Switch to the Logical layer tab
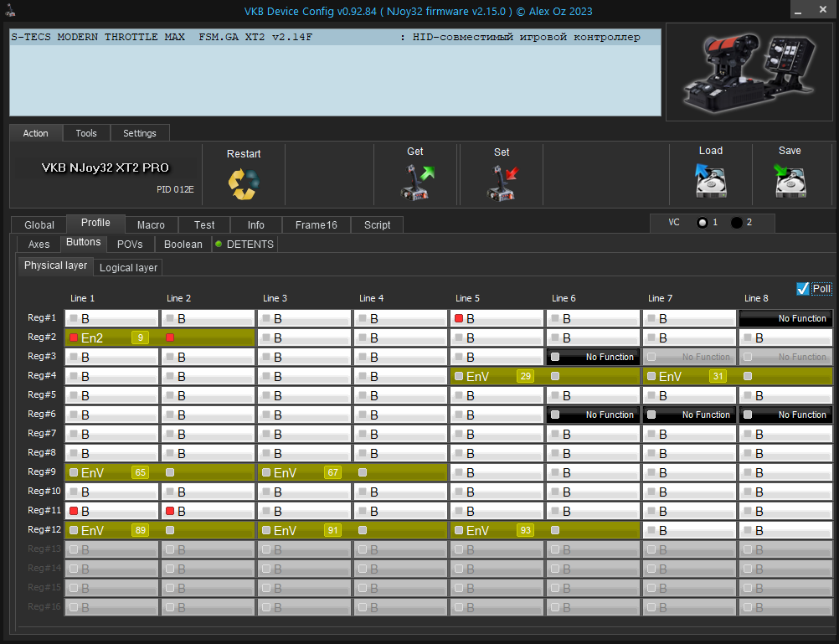The width and height of the screenshot is (839, 644). tap(128, 267)
